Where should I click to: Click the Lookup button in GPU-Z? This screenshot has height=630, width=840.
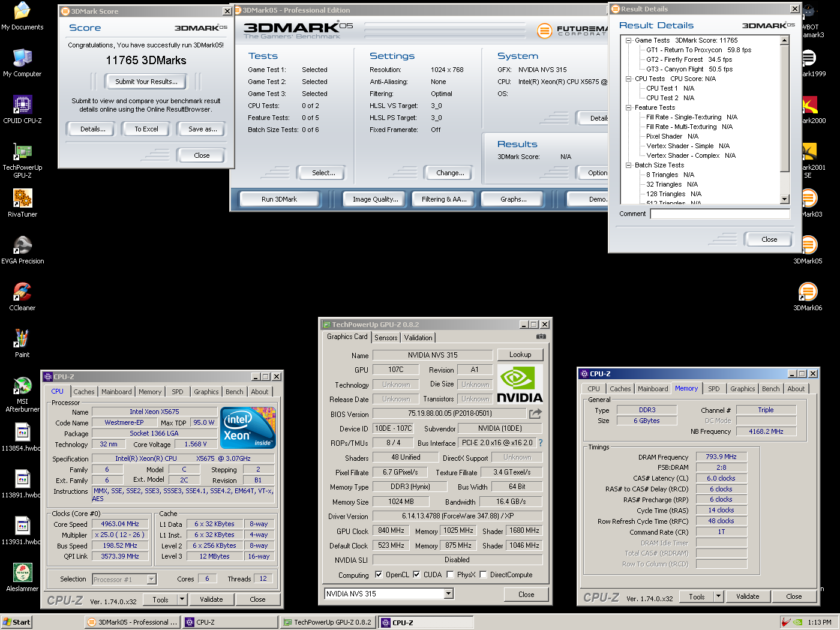[520, 355]
